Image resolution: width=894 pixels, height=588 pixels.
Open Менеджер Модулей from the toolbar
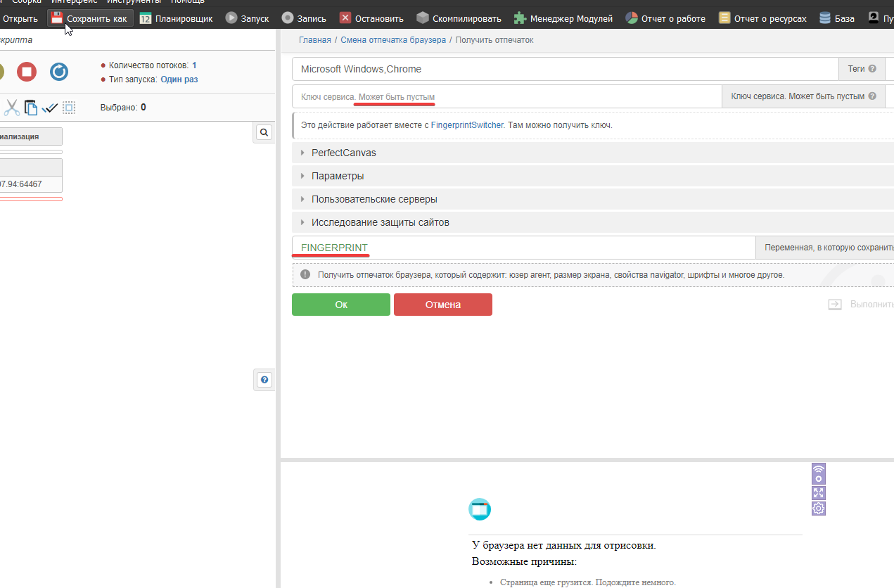(563, 18)
